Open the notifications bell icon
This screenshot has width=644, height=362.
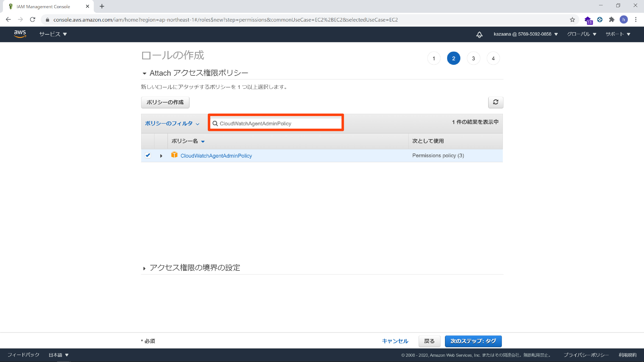479,34
